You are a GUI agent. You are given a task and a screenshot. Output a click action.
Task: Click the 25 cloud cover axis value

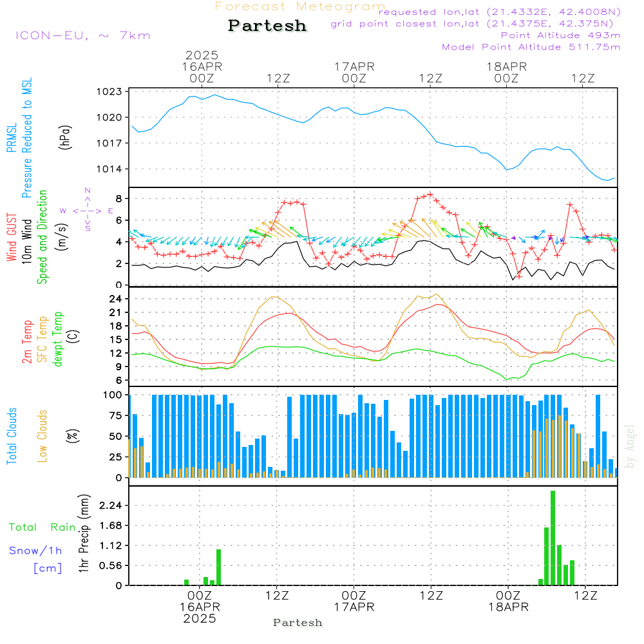coord(116,457)
